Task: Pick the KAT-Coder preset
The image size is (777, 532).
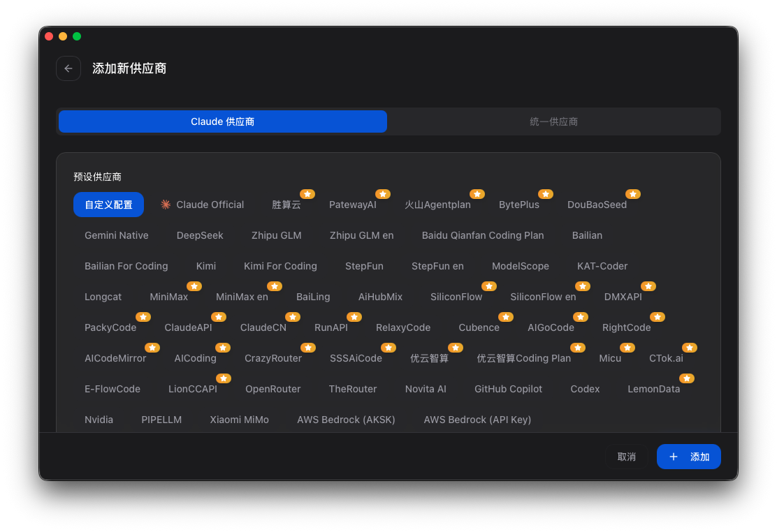Action: pyautogui.click(x=602, y=266)
